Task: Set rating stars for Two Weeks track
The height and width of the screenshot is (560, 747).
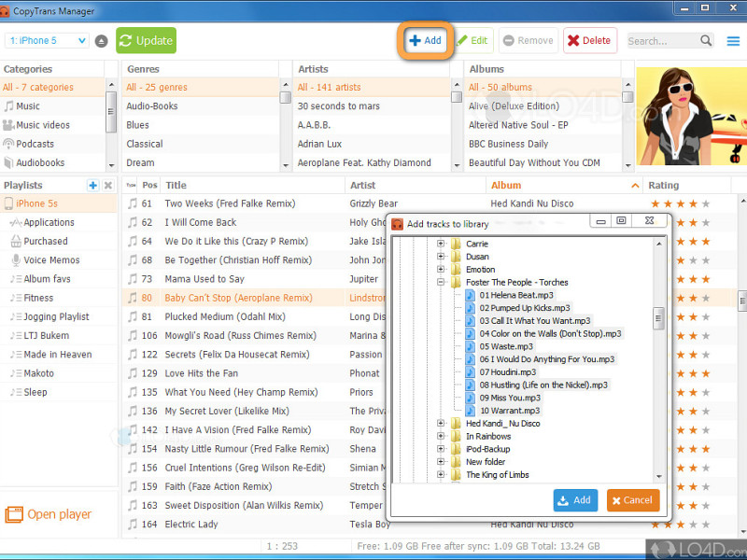Action: (681, 203)
